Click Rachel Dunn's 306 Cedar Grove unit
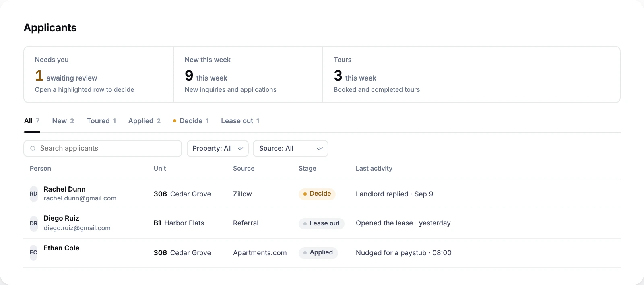The height and width of the screenshot is (285, 644). (182, 194)
